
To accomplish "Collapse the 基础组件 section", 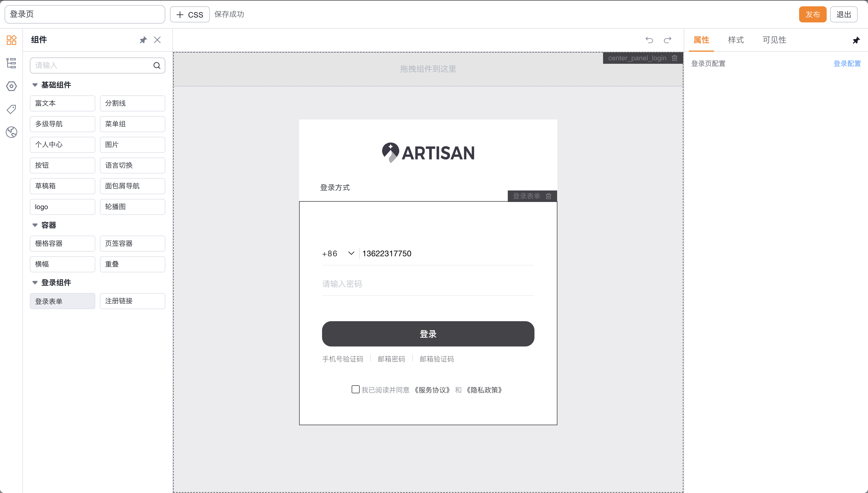I will (35, 85).
